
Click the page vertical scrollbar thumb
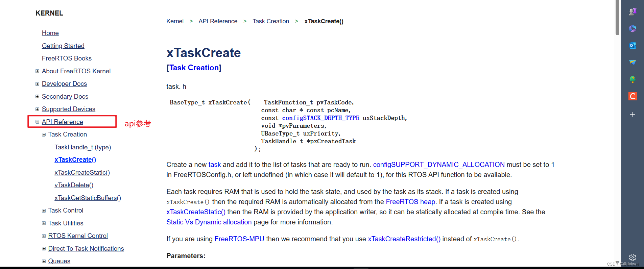click(x=617, y=18)
